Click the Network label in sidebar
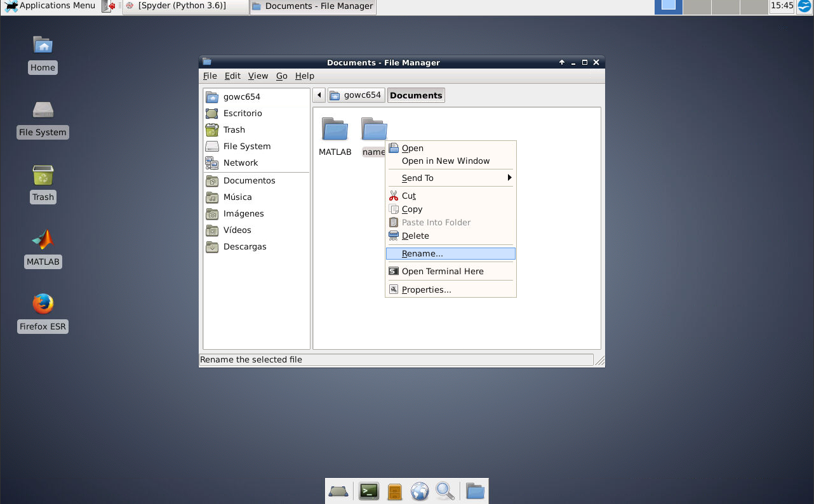This screenshot has width=814, height=504. (241, 162)
